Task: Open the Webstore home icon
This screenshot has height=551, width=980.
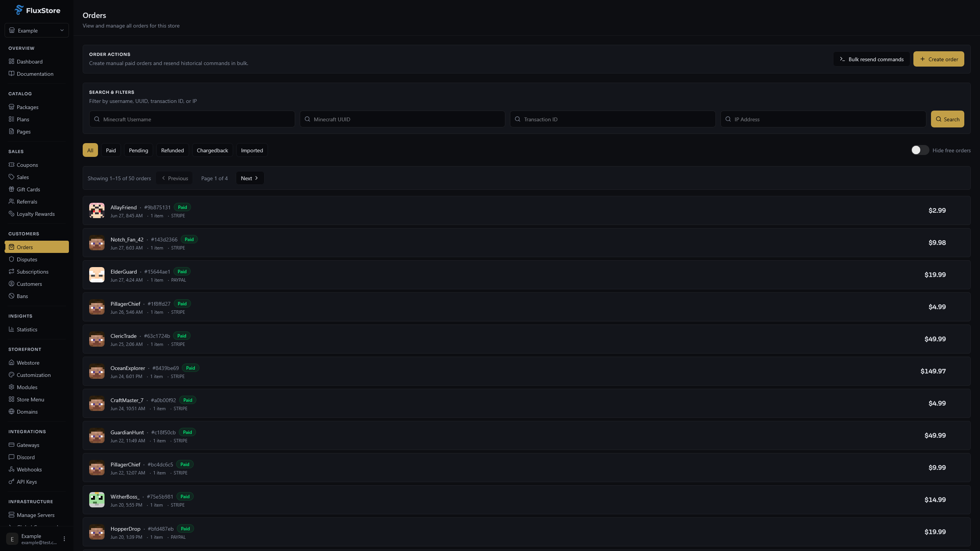Action: (11, 362)
